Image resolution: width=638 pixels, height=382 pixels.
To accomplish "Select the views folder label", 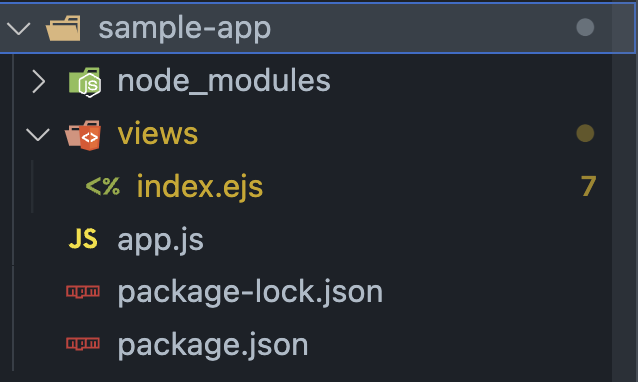I will pyautogui.click(x=158, y=134).
